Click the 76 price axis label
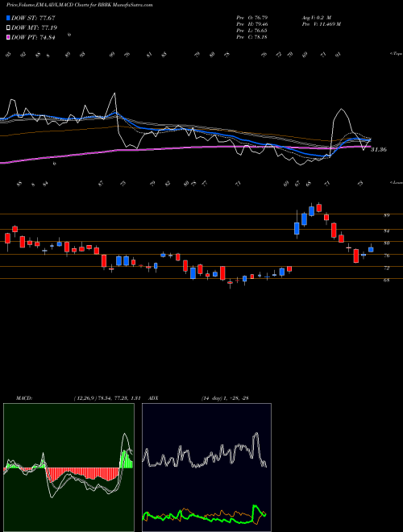Viewport: 403px width, 532px height. coord(386,256)
